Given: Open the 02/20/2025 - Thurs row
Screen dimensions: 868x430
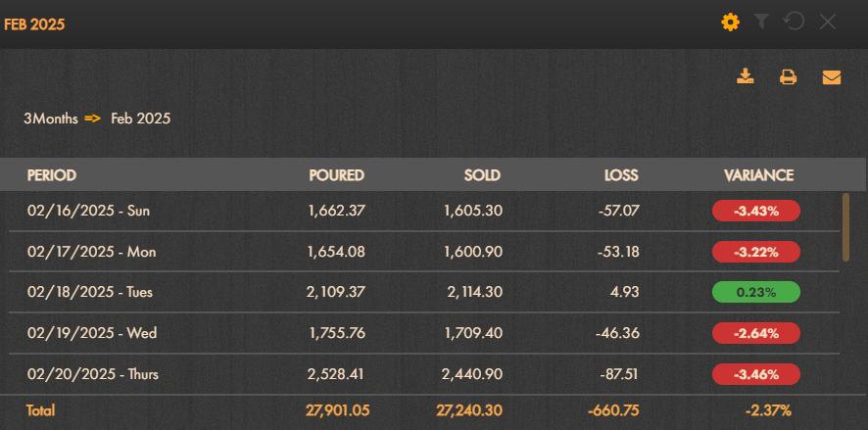Looking at the screenshot, I should [x=419, y=374].
